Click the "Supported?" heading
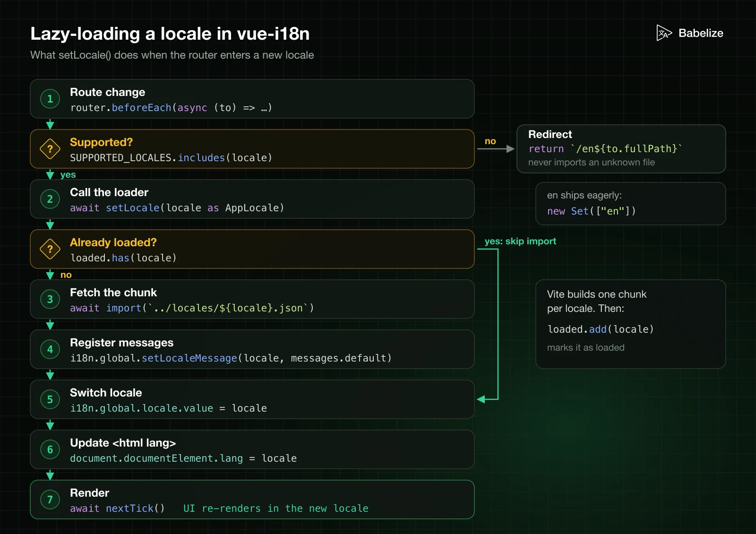Screen dimensions: 756x534 coord(101,142)
